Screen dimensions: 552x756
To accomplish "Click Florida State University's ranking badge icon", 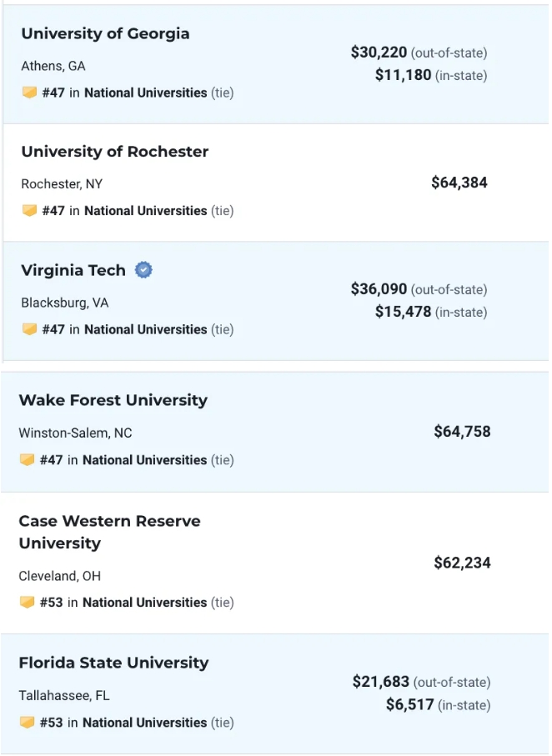I will pyautogui.click(x=28, y=723).
